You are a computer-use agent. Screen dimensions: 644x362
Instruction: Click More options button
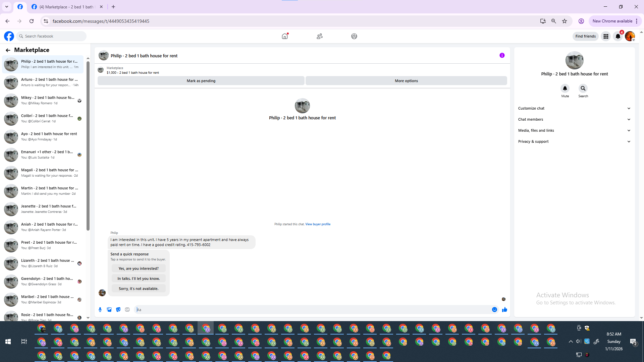coord(406,81)
